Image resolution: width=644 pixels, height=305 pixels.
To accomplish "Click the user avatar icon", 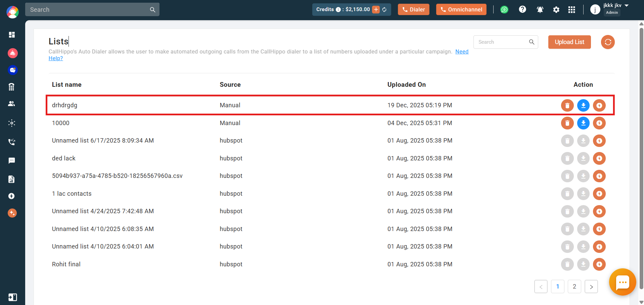I will click(595, 9).
